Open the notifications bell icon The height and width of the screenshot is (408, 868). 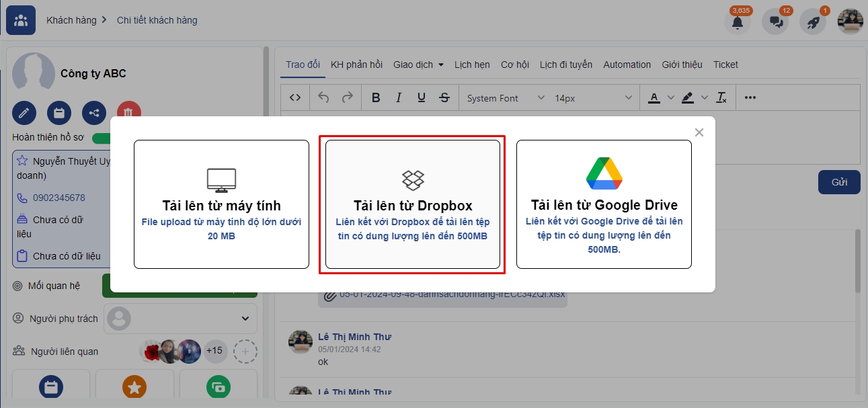[x=738, y=22]
